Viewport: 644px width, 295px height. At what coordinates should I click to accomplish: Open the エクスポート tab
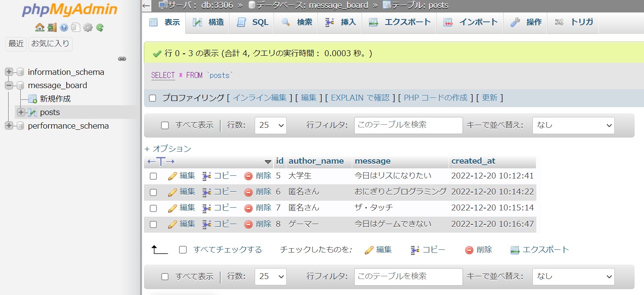(400, 22)
